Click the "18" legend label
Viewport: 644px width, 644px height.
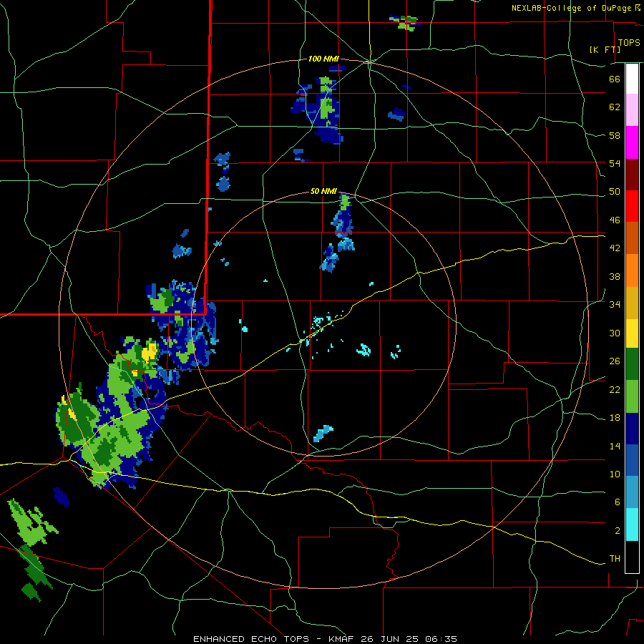click(615, 418)
